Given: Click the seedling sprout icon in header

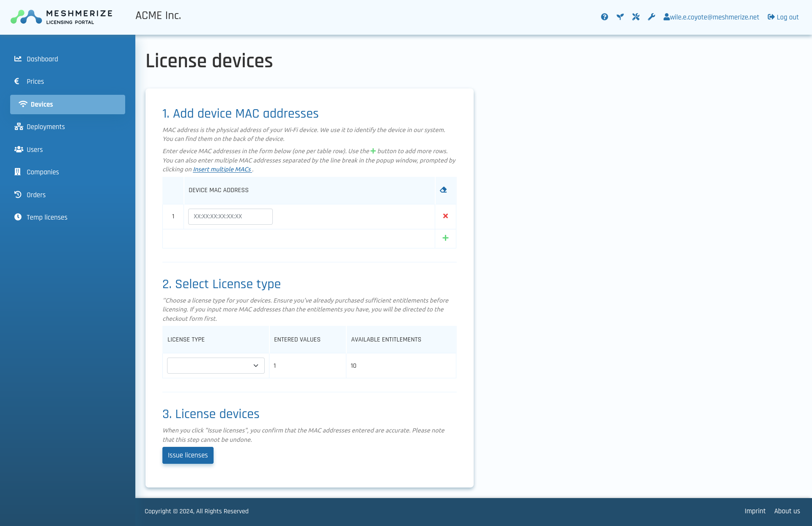Looking at the screenshot, I should 620,17.
